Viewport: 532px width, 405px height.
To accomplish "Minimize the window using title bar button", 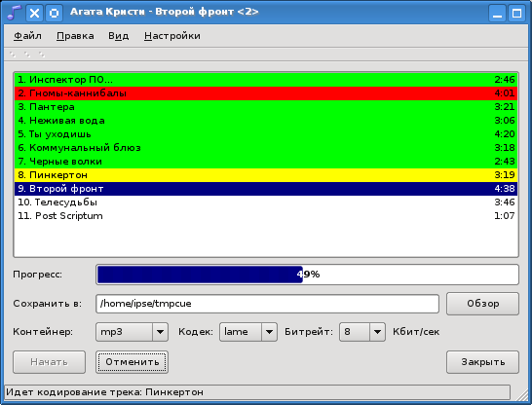I will coord(497,14).
